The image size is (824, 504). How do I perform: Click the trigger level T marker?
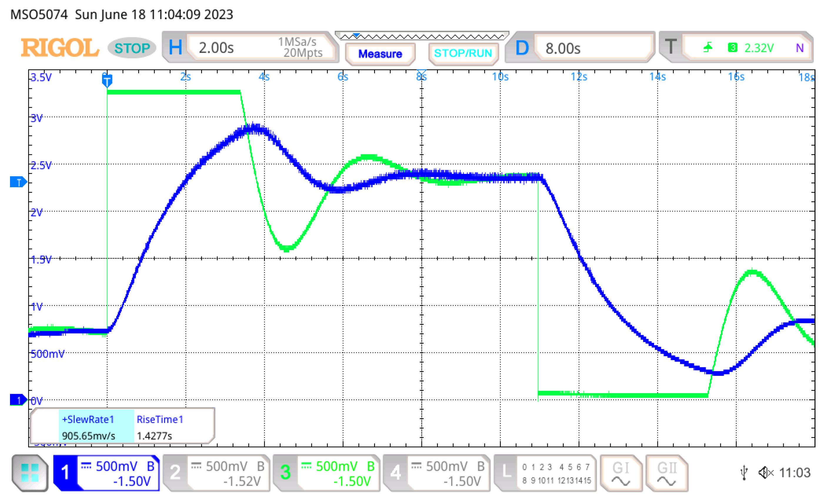[18, 182]
